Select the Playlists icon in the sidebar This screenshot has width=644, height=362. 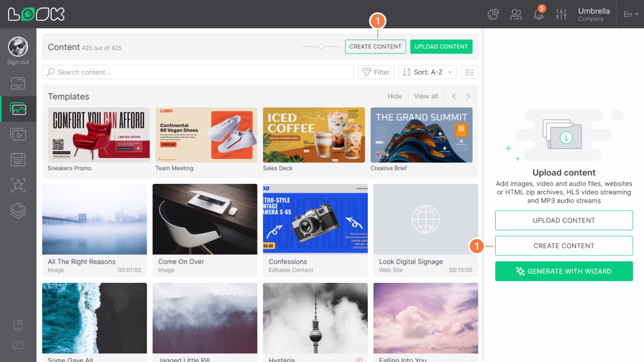[18, 134]
